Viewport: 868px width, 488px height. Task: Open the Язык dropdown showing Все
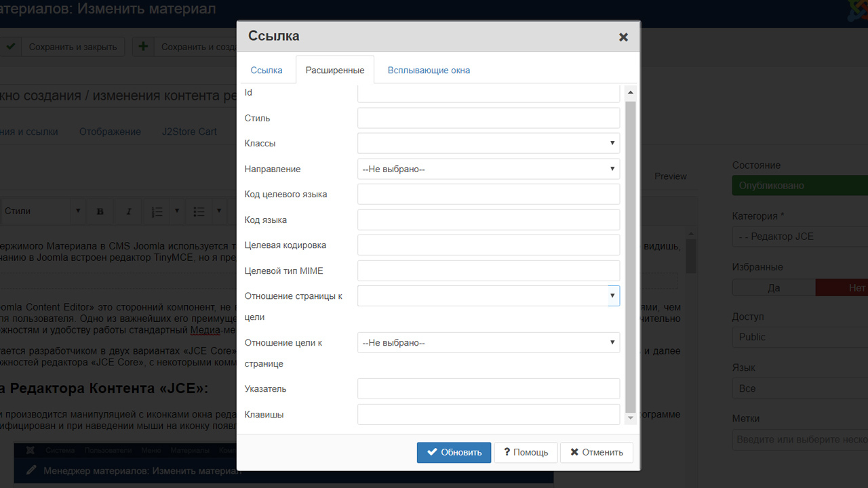pyautogui.click(x=800, y=388)
